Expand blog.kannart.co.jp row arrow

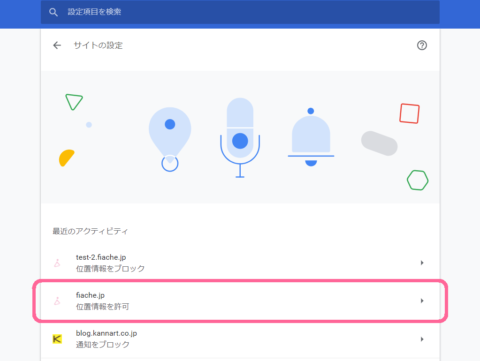(x=422, y=339)
